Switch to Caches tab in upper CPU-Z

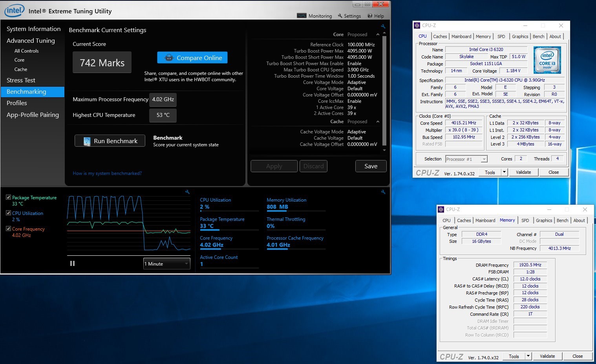tap(440, 36)
